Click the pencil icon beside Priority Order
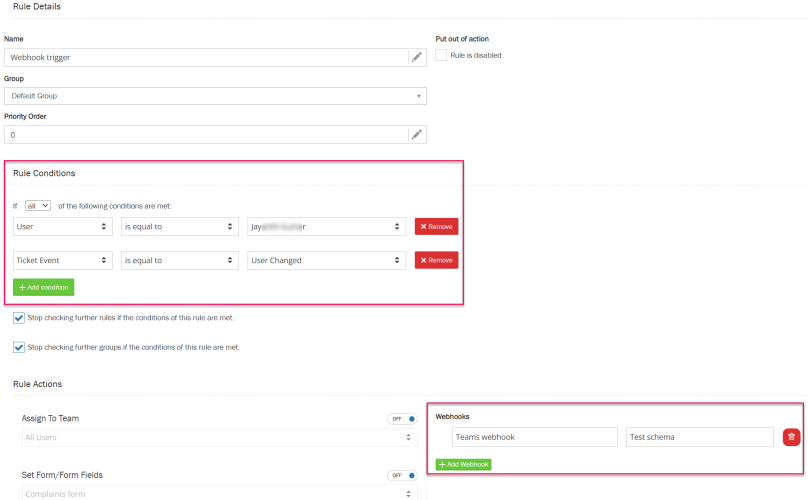This screenshot has height=500, width=808. coord(417,134)
